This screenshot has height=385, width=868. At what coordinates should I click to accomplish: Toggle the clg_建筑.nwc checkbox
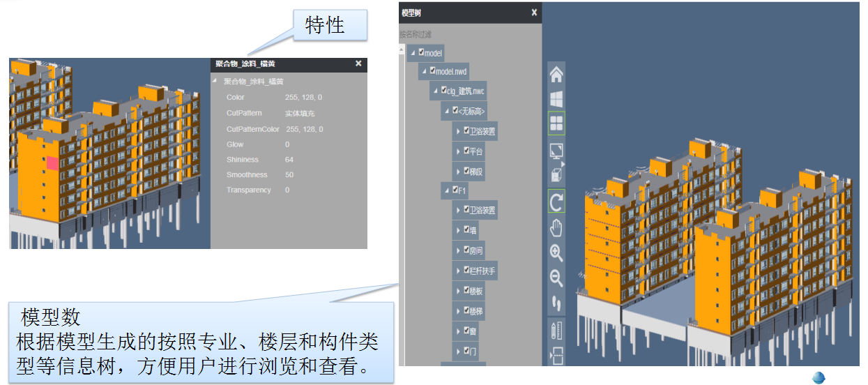(x=443, y=90)
